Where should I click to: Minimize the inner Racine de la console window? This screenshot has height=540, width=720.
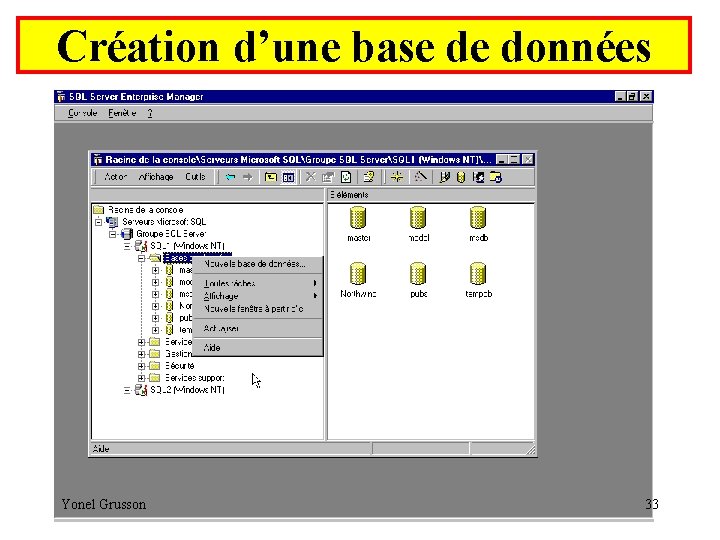(502, 160)
